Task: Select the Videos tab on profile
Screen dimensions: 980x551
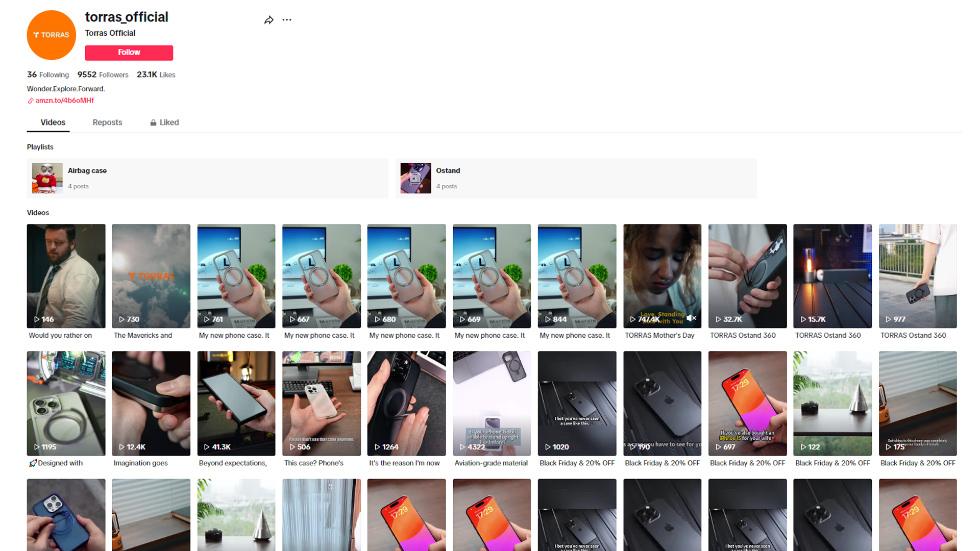Action: tap(53, 122)
